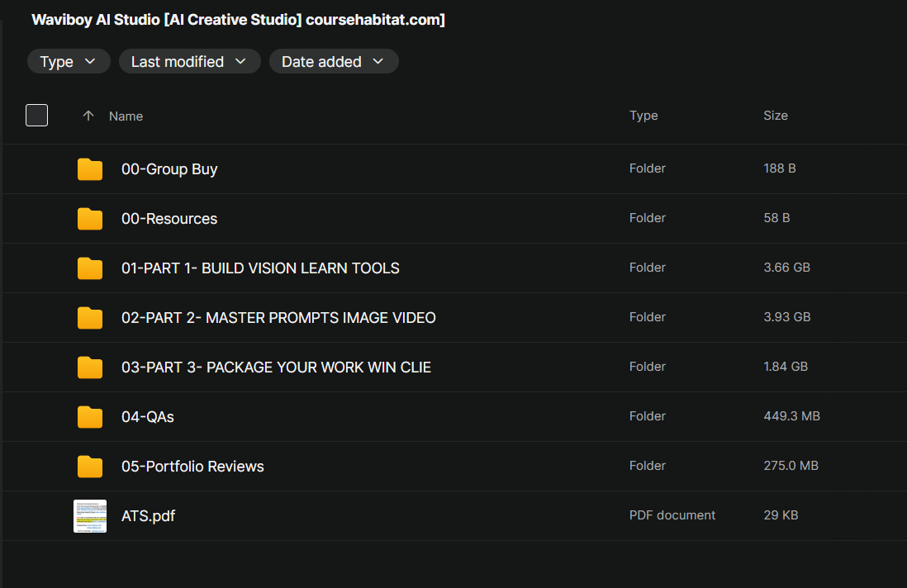Select the 04-QAs row by its size

pyautogui.click(x=791, y=416)
